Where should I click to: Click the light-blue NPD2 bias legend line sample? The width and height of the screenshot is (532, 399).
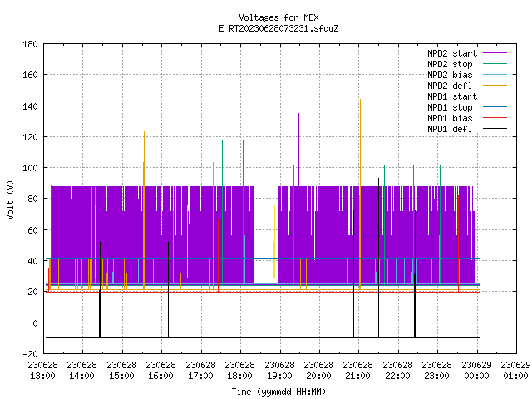coord(495,74)
